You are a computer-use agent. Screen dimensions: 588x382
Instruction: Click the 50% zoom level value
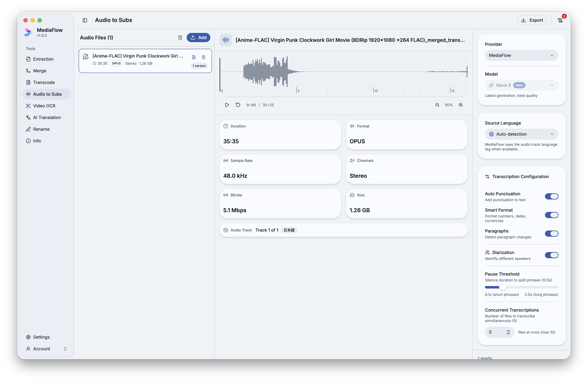[x=449, y=105]
